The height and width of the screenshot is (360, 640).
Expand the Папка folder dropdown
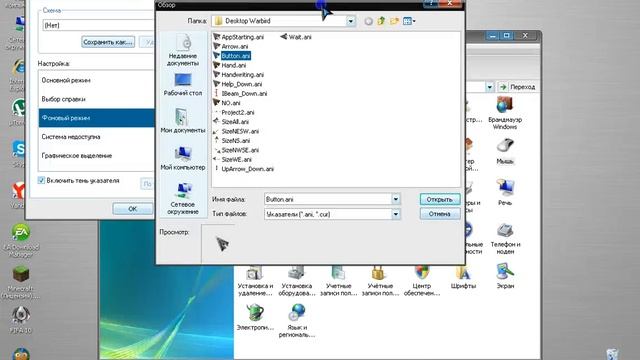[351, 21]
